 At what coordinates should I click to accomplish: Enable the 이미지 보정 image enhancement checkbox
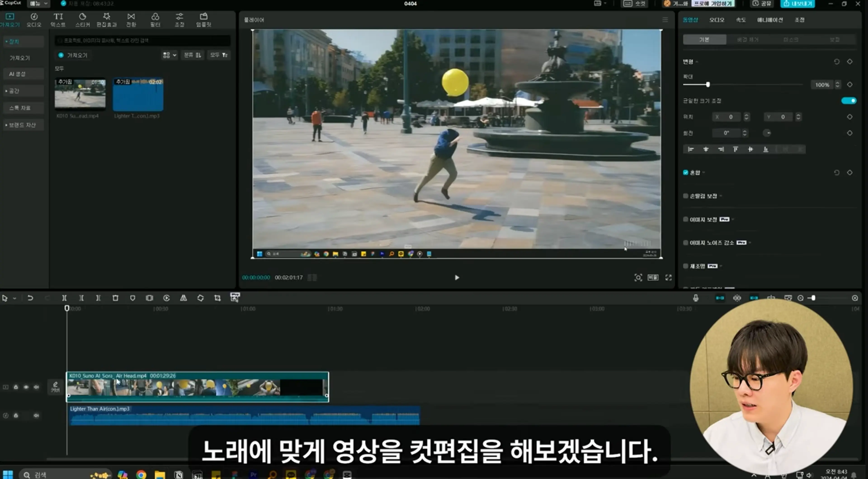685,219
